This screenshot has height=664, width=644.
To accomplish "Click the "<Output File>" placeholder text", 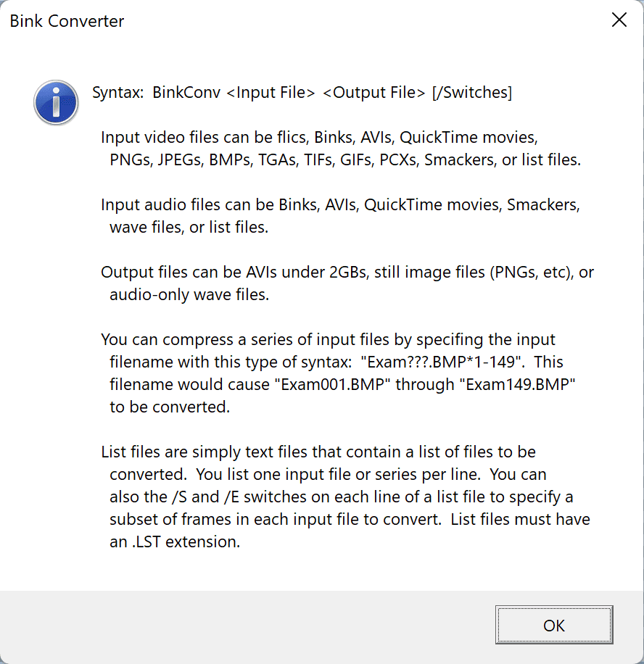I will pyautogui.click(x=374, y=93).
